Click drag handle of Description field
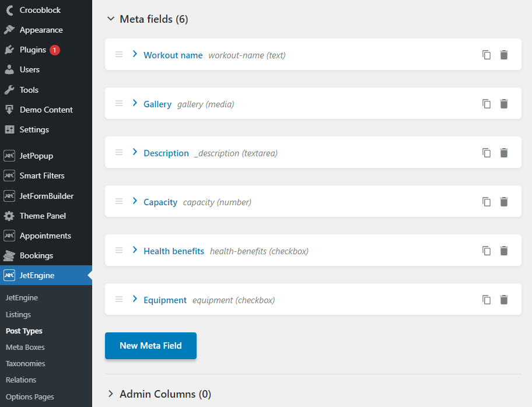This screenshot has height=407, width=532. point(119,152)
